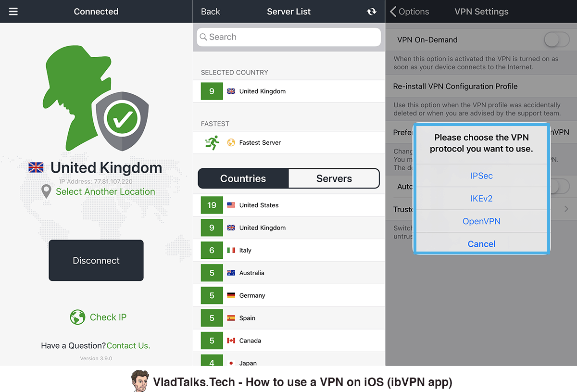Click the Germany flag icon
This screenshot has height=392, width=577.
231,295
